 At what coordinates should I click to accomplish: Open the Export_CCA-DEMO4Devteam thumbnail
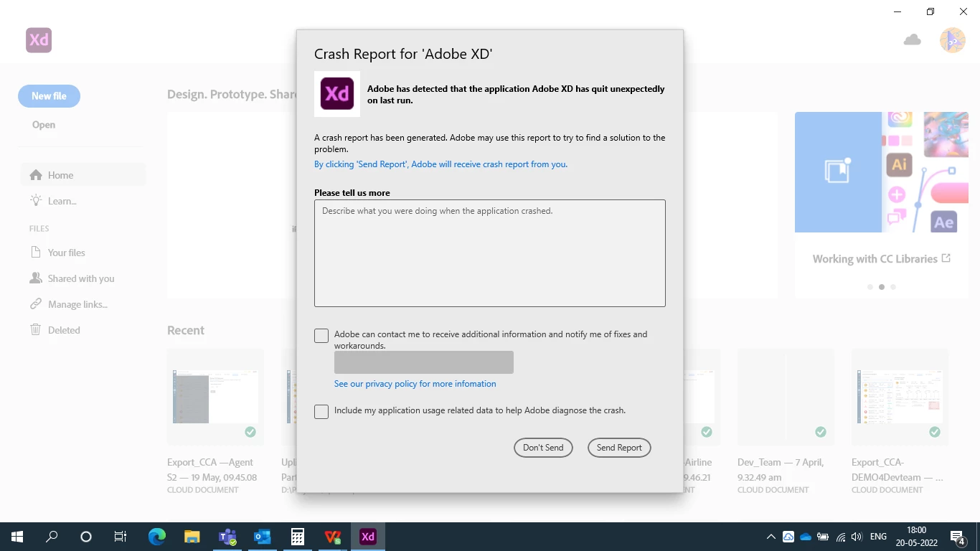coord(900,397)
